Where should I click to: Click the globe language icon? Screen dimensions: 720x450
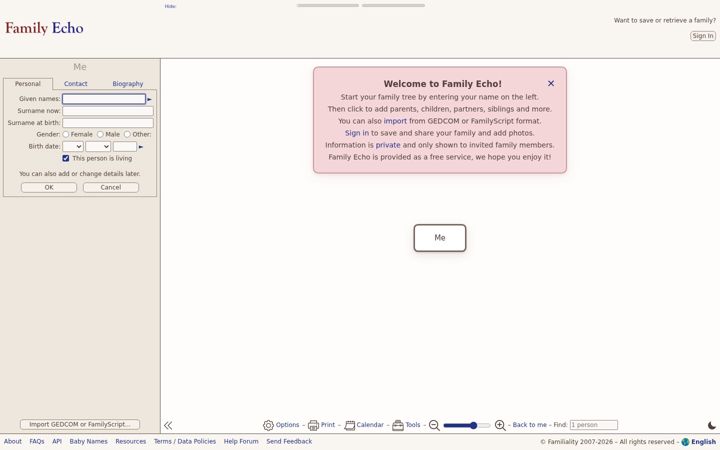pyautogui.click(x=685, y=442)
